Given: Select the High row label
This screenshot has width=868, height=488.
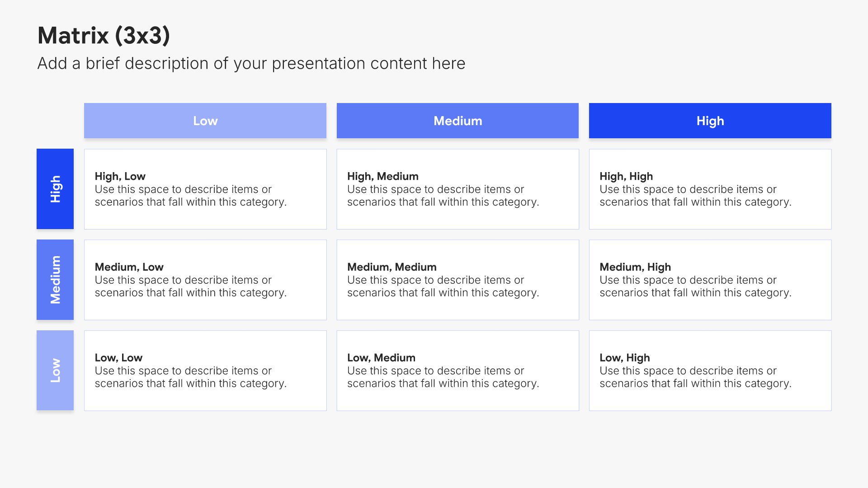Looking at the screenshot, I should click(55, 189).
